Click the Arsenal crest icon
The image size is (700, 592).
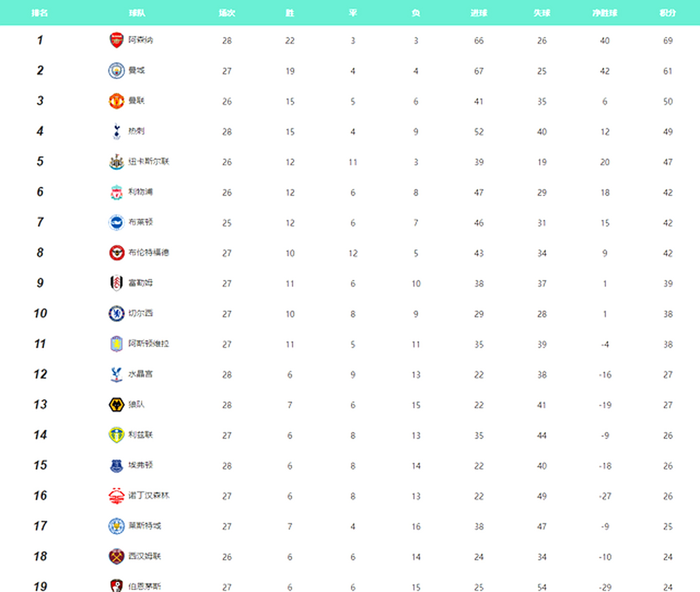tap(117, 40)
